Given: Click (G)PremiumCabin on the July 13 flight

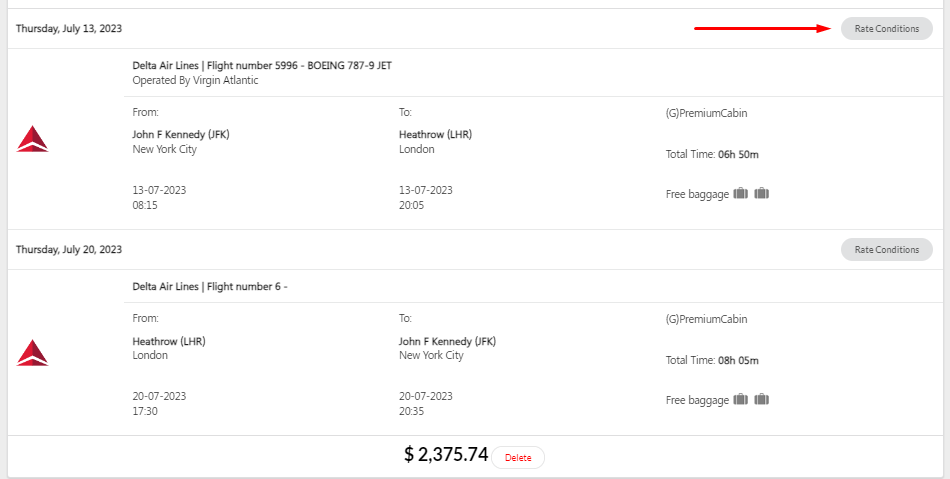Looking at the screenshot, I should [706, 113].
